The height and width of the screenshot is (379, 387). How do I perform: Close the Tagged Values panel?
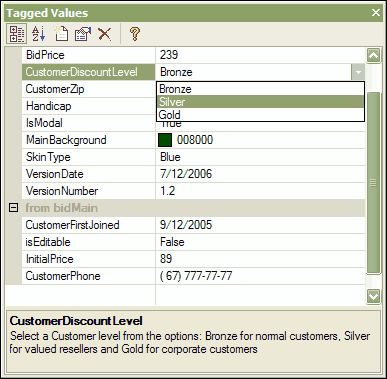point(376,13)
